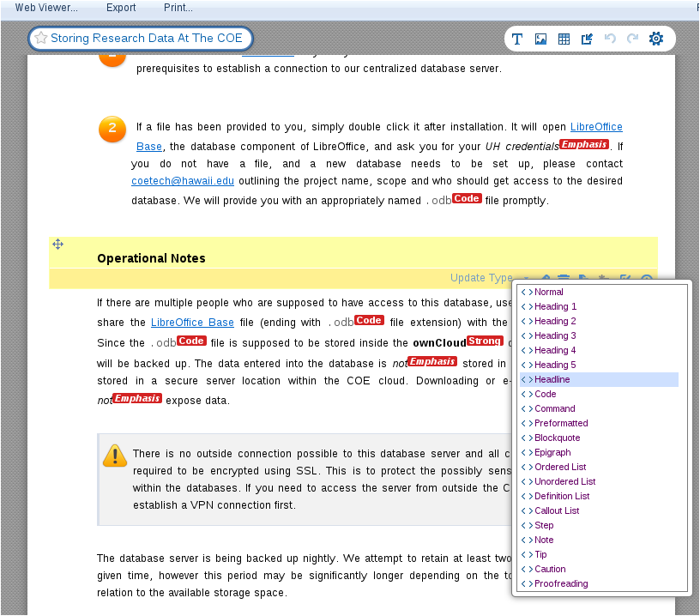This screenshot has height=616, width=700.
Task: Follow LibreOffice Base link in Operational Notes
Action: pos(192,323)
